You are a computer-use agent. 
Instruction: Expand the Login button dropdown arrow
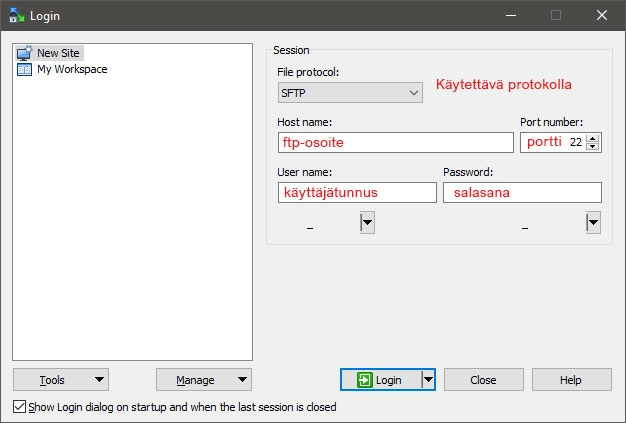(428, 380)
